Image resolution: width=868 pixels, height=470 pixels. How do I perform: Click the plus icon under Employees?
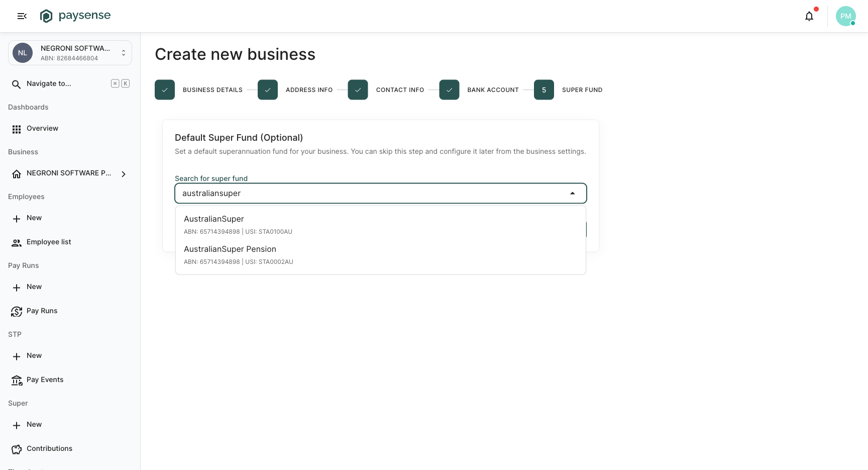(17, 219)
